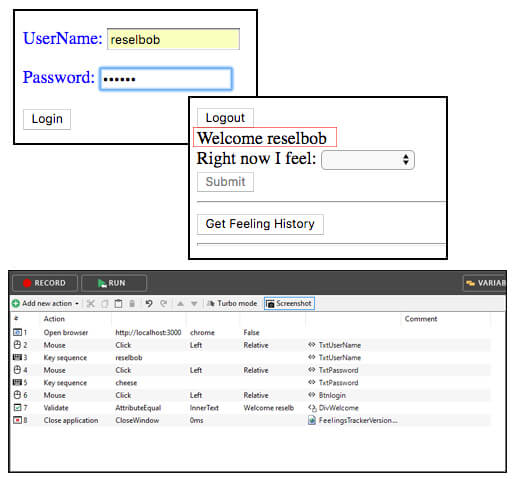Click the BtnLogin link icon in row 6
Image resolution: width=516 pixels, height=482 pixels.
(312, 395)
